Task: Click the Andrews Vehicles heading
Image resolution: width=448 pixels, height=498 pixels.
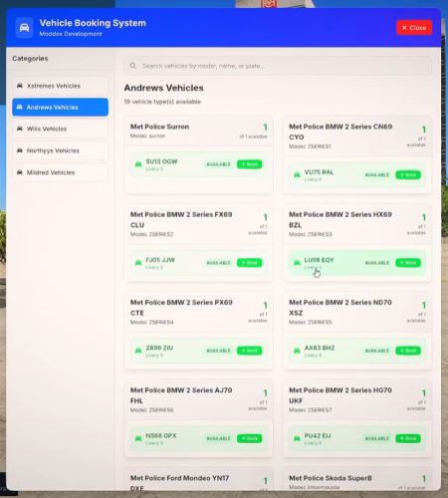Action: point(164,88)
